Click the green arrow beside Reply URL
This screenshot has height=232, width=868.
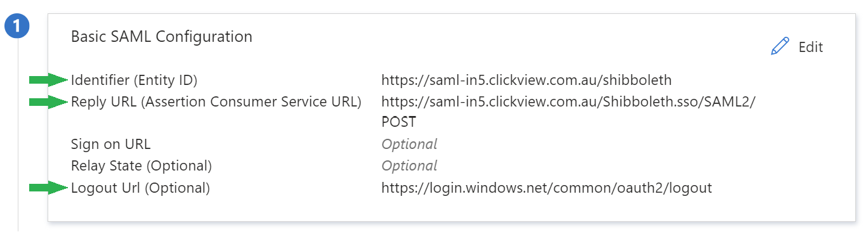(x=48, y=101)
